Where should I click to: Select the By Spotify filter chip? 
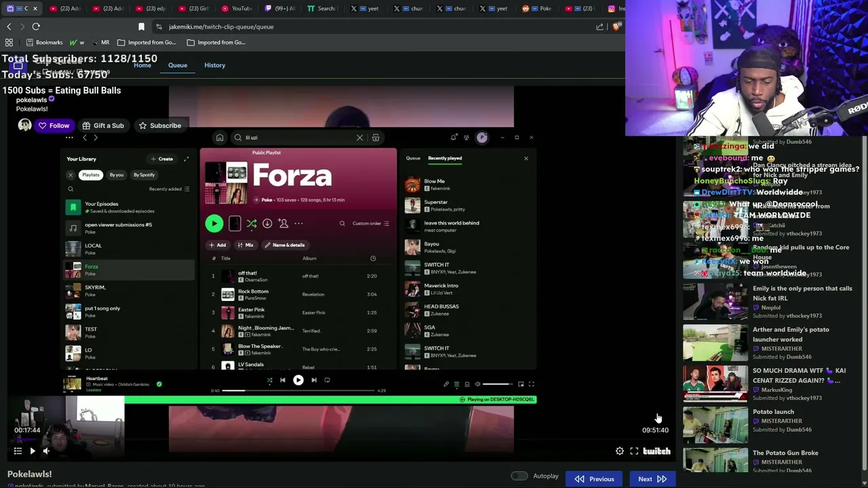point(144,175)
